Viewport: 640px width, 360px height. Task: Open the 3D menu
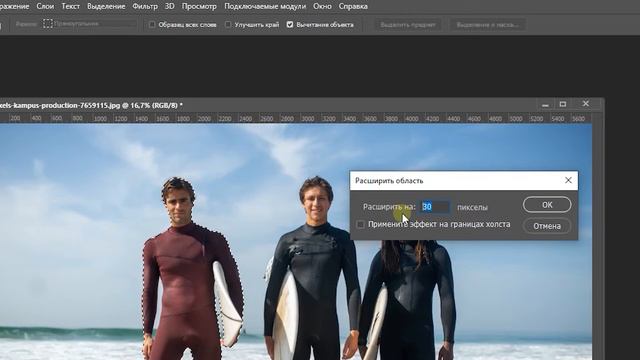(169, 7)
